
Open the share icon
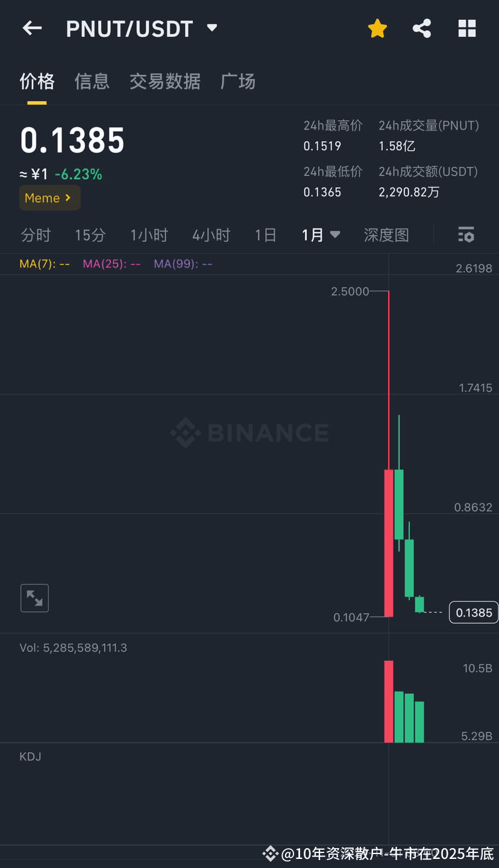pos(422,28)
